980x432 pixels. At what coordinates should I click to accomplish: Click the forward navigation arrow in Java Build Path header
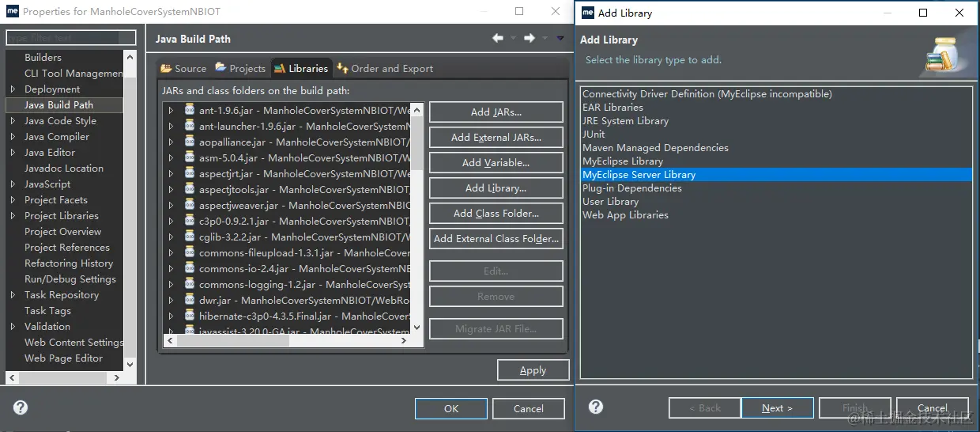(530, 38)
